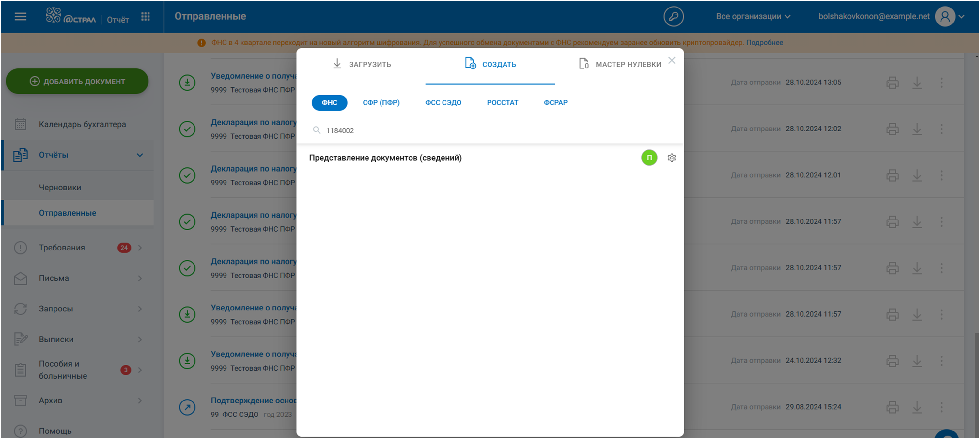The width and height of the screenshot is (980, 439).
Task: Click the settings gear for Представление документов
Action: point(672,158)
